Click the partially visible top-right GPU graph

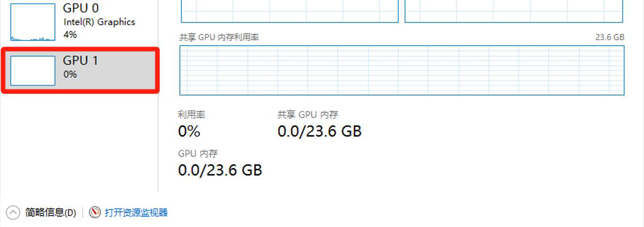(514, 11)
